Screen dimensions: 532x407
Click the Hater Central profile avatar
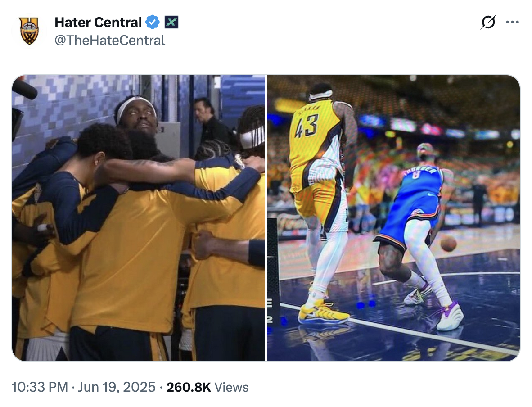pyautogui.click(x=29, y=30)
